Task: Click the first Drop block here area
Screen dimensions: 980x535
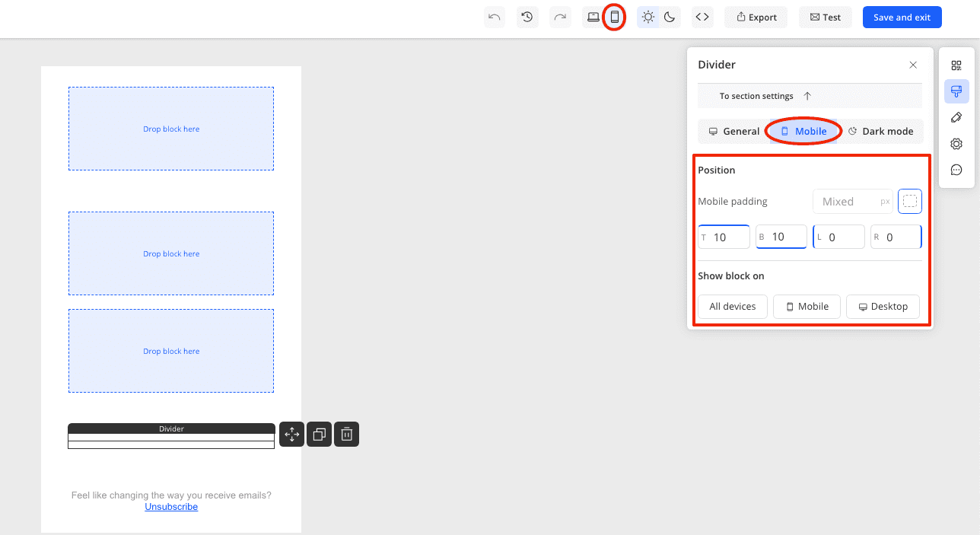Action: click(x=171, y=129)
